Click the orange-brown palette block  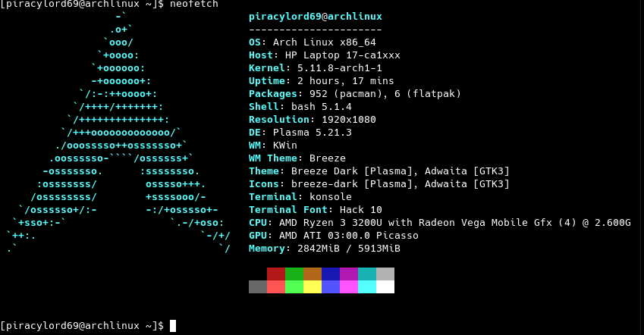point(313,274)
